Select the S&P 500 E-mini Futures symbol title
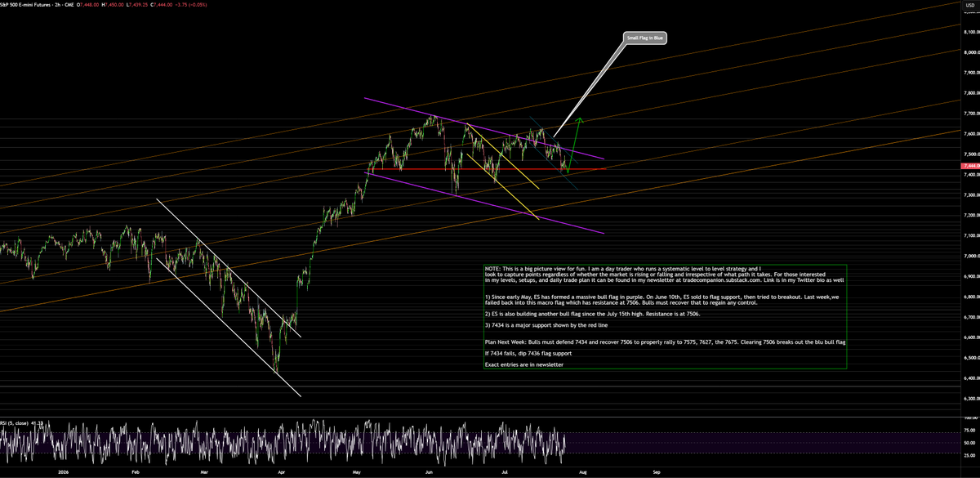980x478 pixels. pyautogui.click(x=35, y=4)
